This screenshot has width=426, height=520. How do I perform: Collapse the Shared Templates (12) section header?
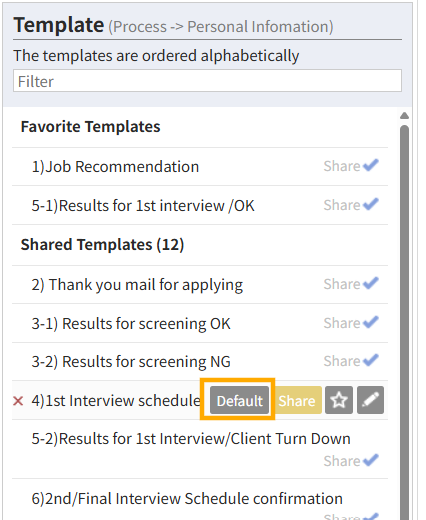point(102,245)
